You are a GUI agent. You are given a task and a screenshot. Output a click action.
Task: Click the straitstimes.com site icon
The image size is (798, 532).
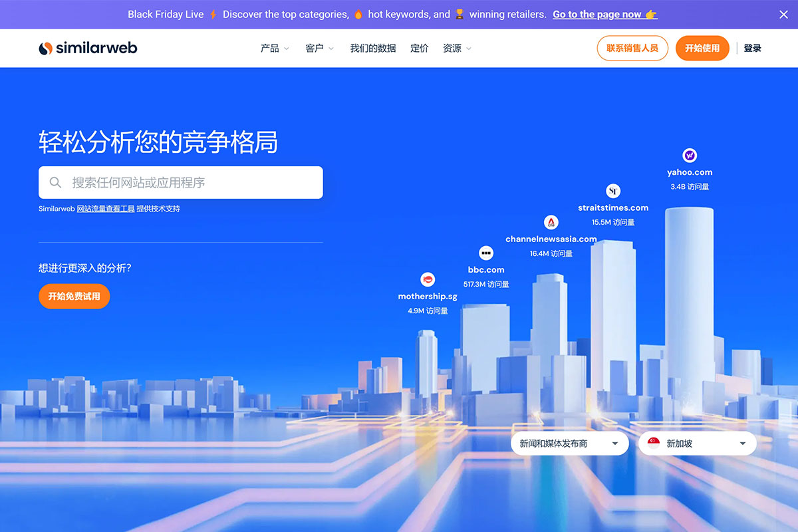coord(614,191)
